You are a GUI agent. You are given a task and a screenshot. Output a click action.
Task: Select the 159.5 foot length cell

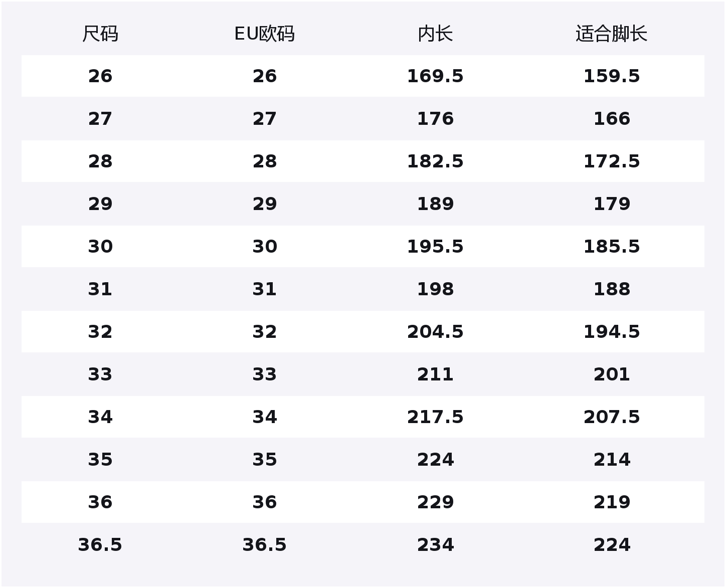click(611, 76)
